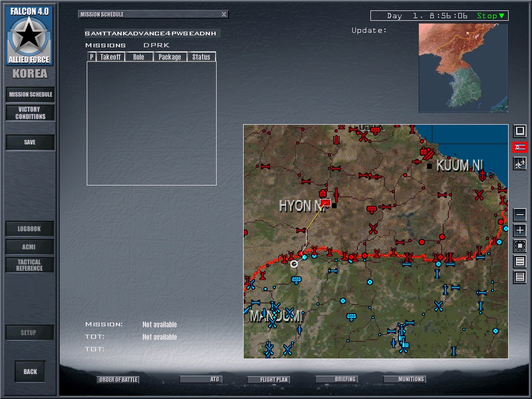
Task: Close the Mission Schedule panel
Action: click(x=224, y=15)
